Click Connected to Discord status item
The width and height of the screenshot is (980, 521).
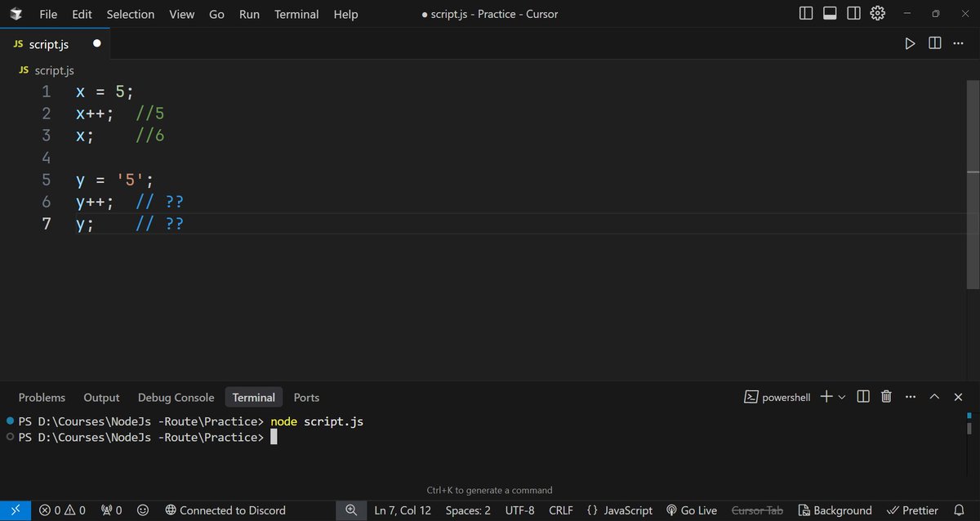[x=225, y=510]
